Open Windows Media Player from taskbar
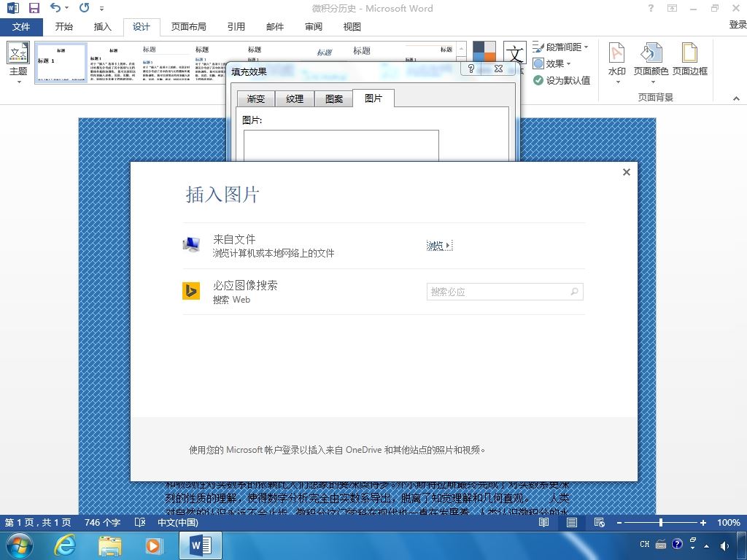The height and width of the screenshot is (560, 747). pos(154,545)
